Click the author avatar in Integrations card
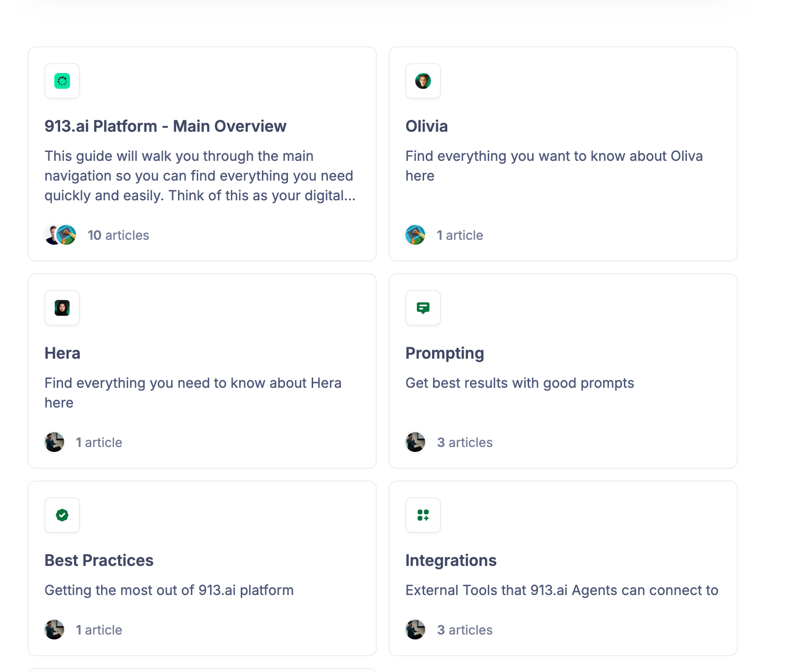The image size is (794, 672). [415, 630]
